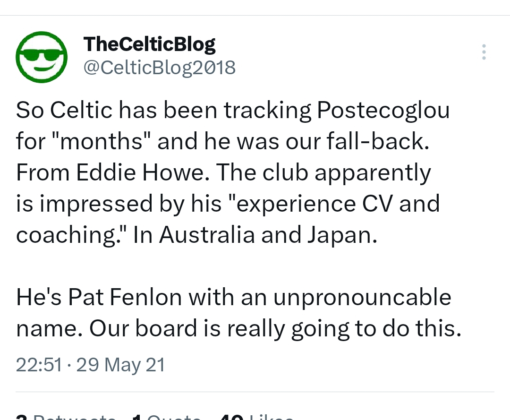Click the phrase "Australia and Japan"
Screen dimensions: 510x420
click(268, 235)
